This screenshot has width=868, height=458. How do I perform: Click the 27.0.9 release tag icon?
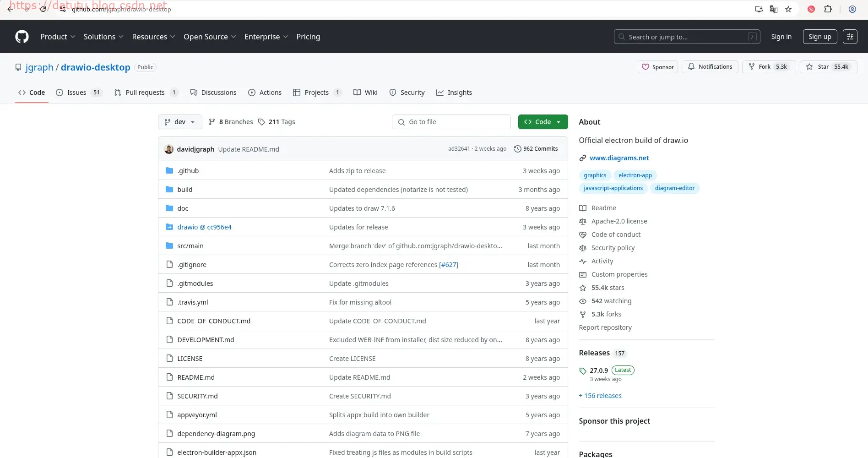click(x=583, y=371)
